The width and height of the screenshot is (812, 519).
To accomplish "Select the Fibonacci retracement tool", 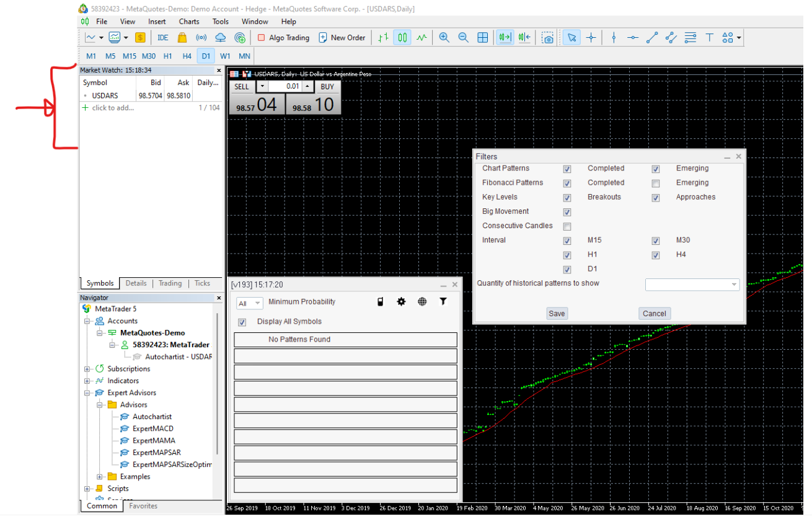I will [x=690, y=38].
